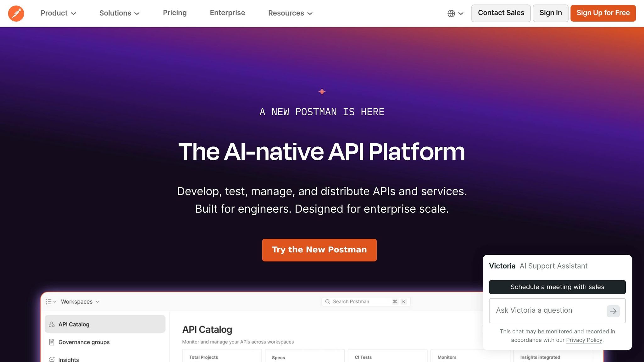
Task: Click the Postman logo icon
Action: 16,13
